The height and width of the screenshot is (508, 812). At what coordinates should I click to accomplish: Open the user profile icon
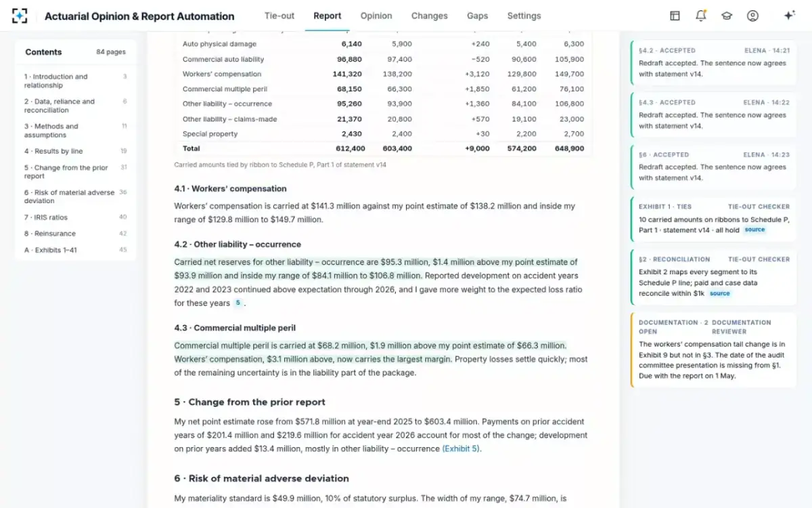coord(752,16)
